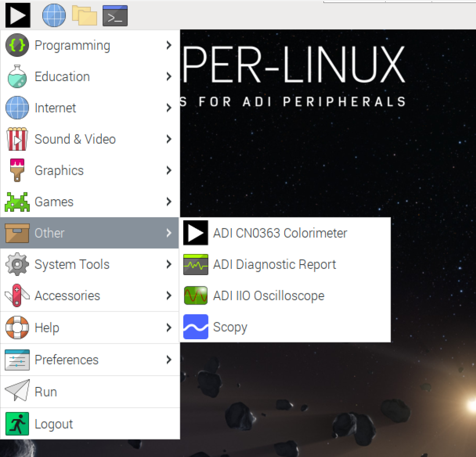476x457 pixels.
Task: Expand the Graphics submenu arrow
Action: click(169, 170)
